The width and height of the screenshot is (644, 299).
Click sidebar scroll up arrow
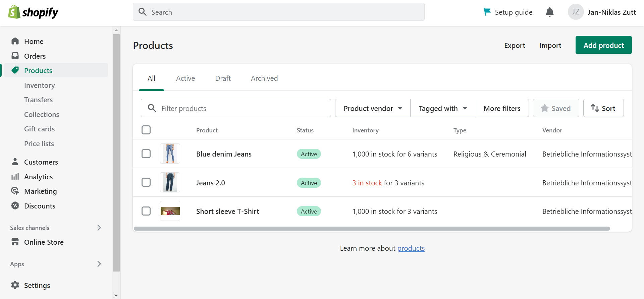pyautogui.click(x=116, y=30)
